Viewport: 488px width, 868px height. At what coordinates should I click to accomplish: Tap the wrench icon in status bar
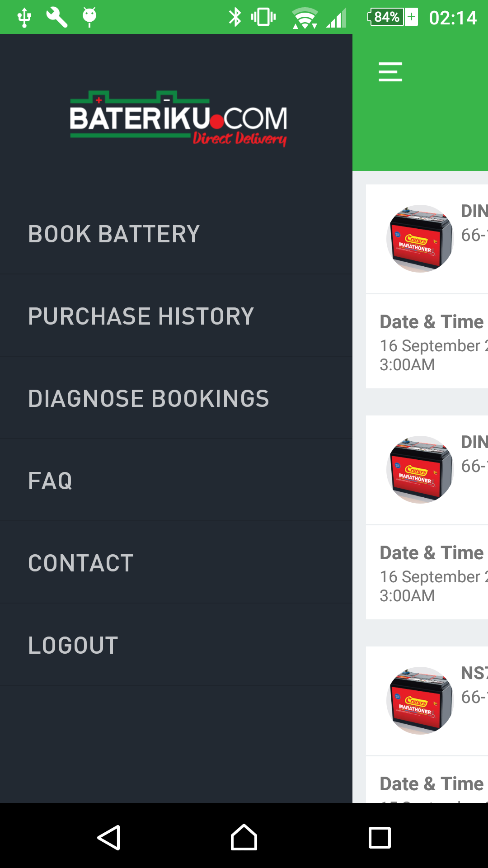(x=57, y=17)
